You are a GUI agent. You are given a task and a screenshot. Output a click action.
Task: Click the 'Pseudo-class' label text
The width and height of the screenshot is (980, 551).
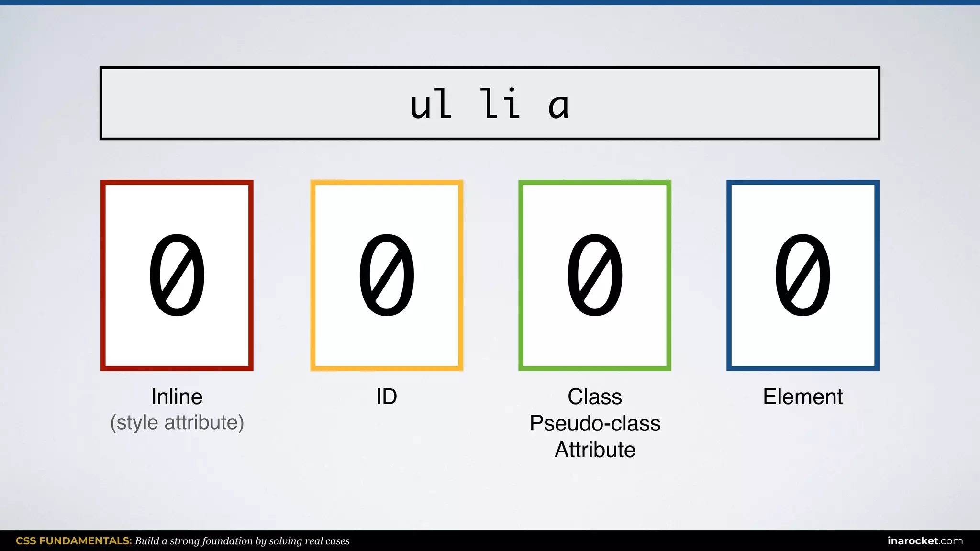click(594, 423)
